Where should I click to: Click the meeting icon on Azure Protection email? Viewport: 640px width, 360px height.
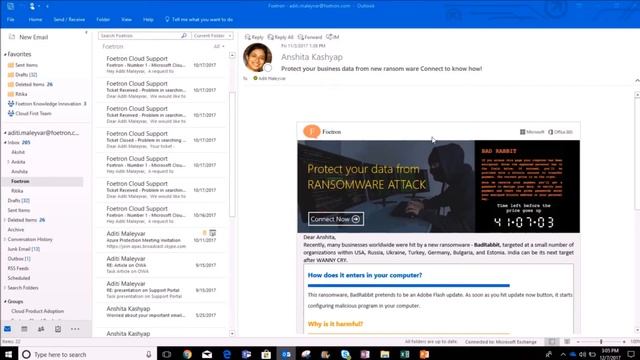pos(212,233)
